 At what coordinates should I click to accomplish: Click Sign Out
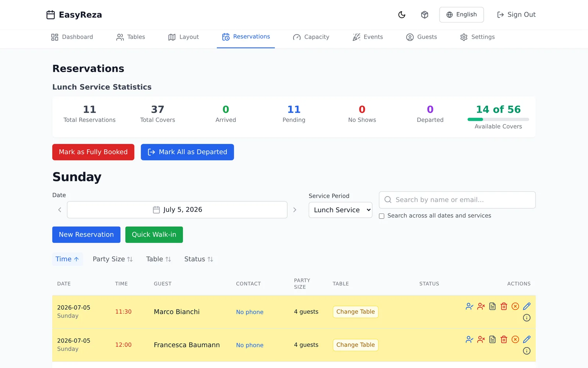[x=516, y=15]
